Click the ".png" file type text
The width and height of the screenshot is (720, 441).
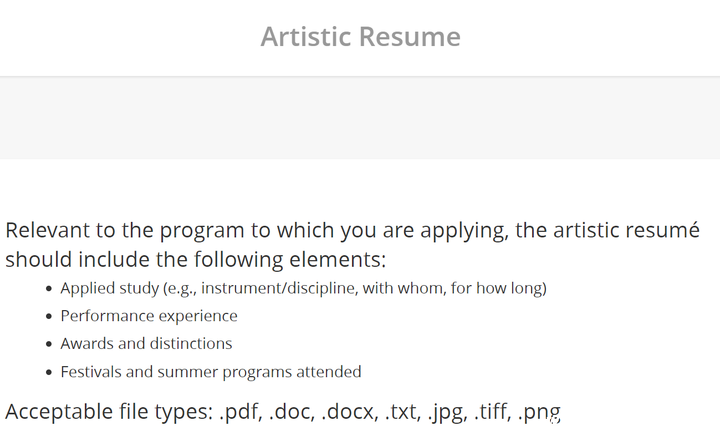(539, 413)
